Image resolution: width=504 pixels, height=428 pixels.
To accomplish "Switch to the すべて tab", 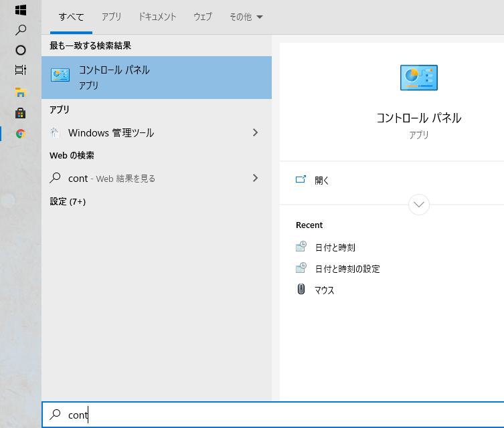I will [x=72, y=17].
